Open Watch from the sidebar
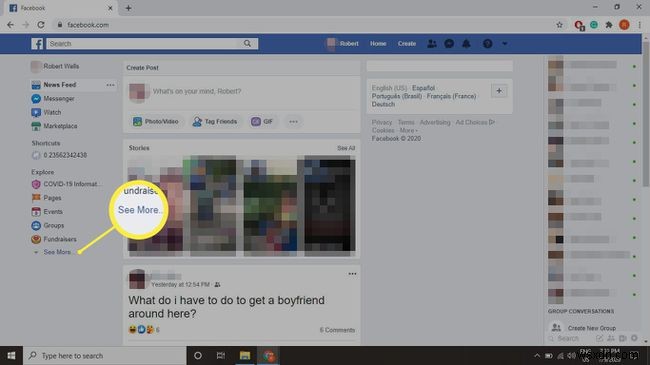The image size is (650, 365). coord(46,112)
